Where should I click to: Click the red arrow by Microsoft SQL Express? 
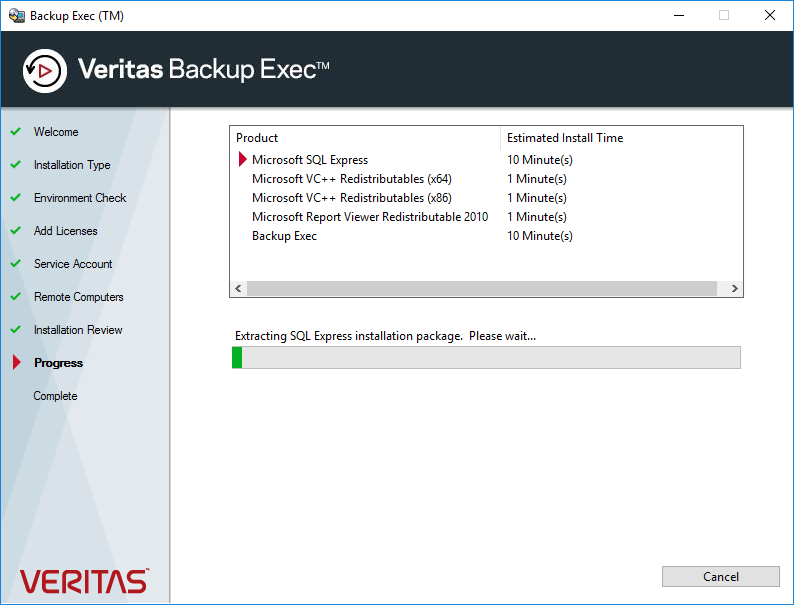[x=243, y=159]
